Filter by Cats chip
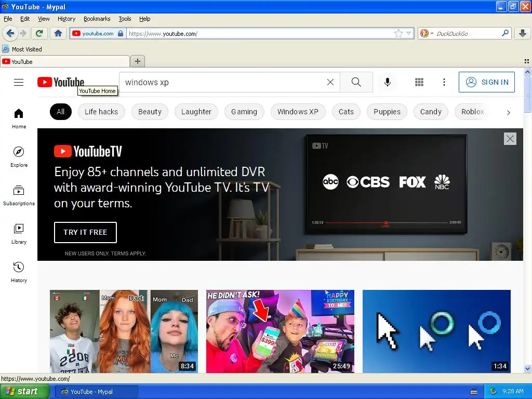The image size is (532, 399). point(346,112)
